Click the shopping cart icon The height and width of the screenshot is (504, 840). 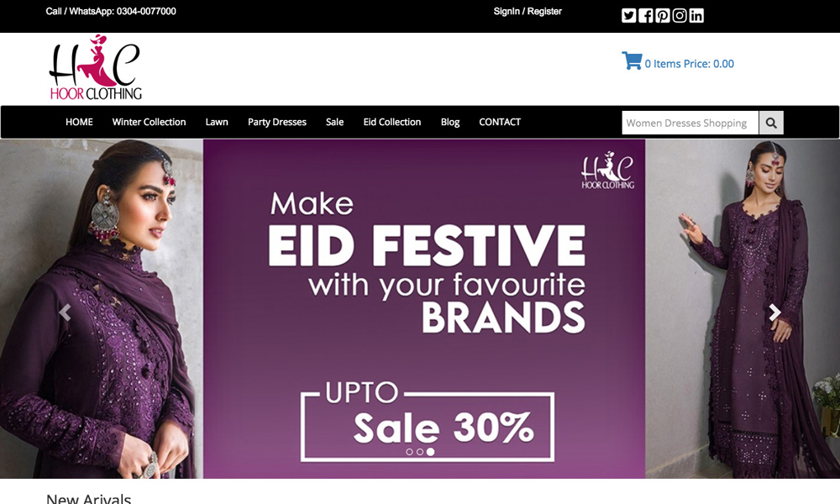point(632,60)
